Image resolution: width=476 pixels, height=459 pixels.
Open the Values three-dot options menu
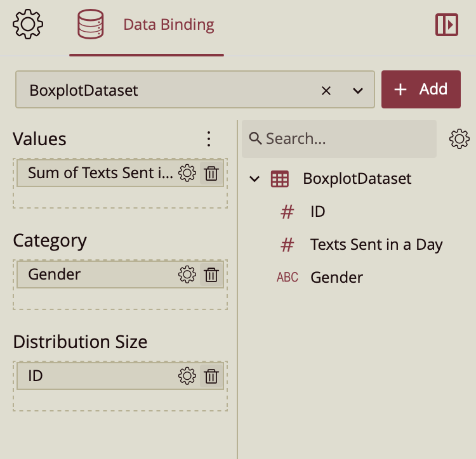coord(209,139)
